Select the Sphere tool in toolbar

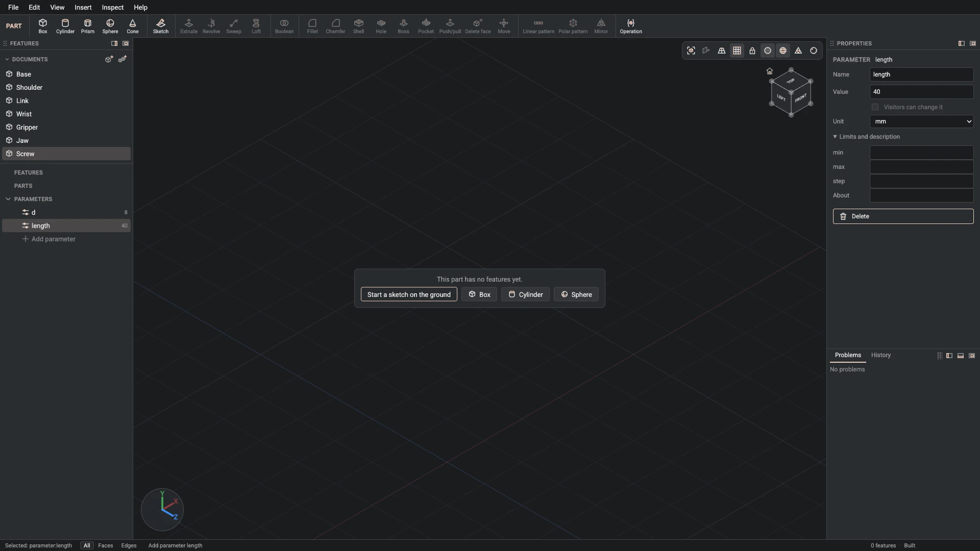[x=110, y=26]
